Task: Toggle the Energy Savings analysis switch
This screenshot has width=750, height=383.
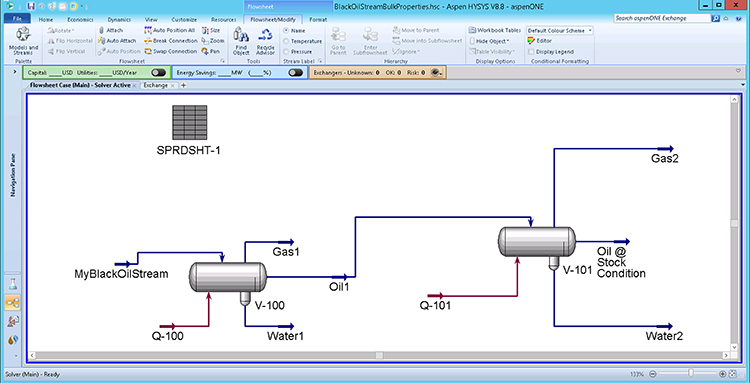Action: point(296,73)
